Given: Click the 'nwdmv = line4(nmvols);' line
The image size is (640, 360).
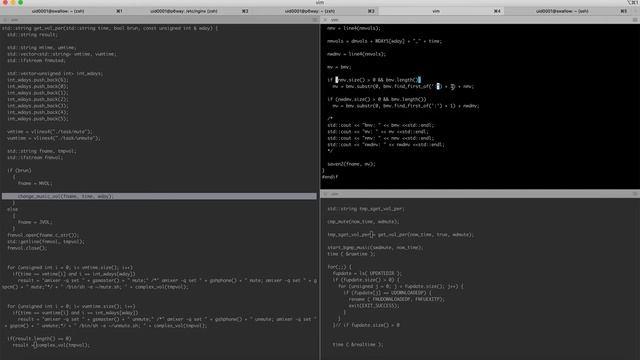Looking at the screenshot, I should pos(356,54).
